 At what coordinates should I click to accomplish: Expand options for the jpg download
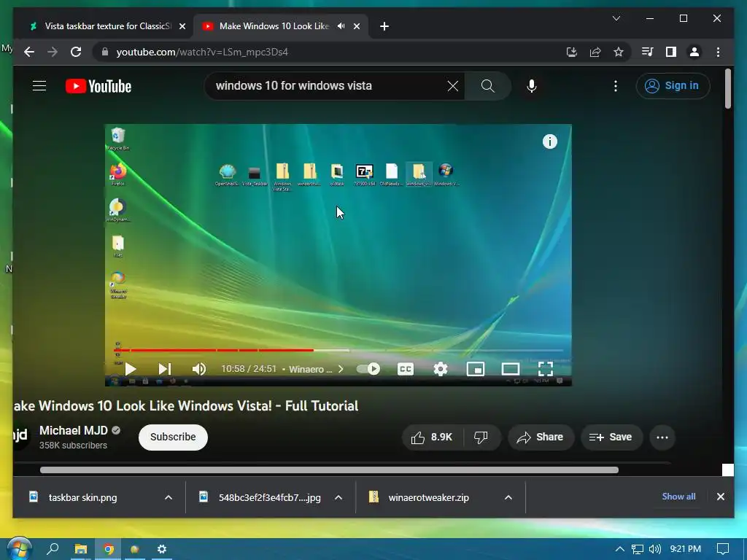tap(338, 497)
